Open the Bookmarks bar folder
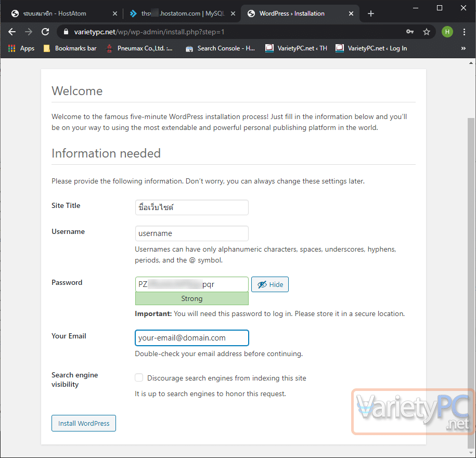Screen dimensions: 476x458 coord(70,48)
